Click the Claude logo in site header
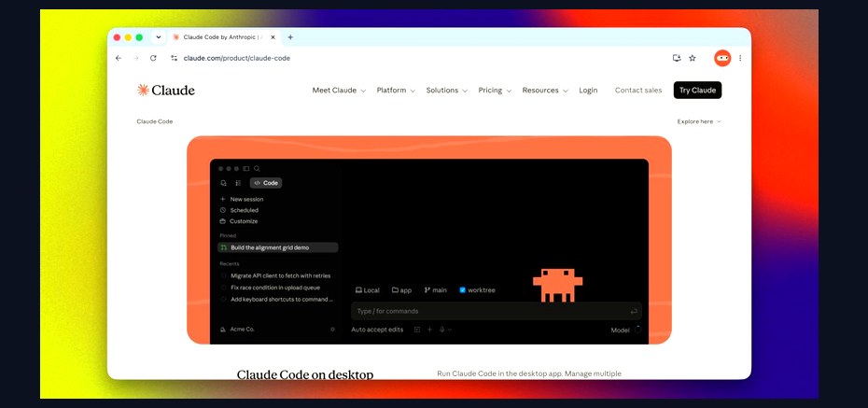Image resolution: width=868 pixels, height=408 pixels. [x=166, y=91]
